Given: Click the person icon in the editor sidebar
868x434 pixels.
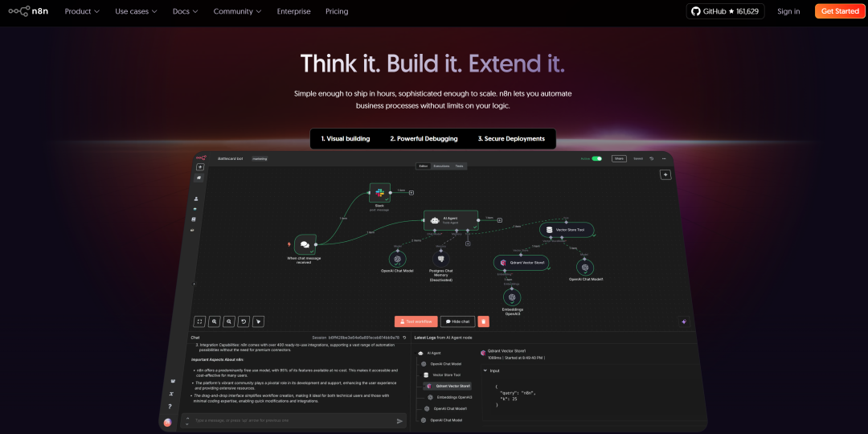Looking at the screenshot, I should coord(195,199).
